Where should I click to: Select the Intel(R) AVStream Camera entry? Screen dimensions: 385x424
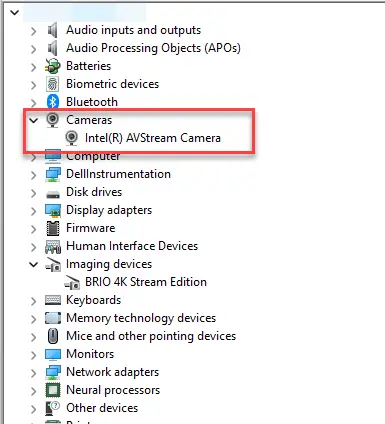point(153,138)
